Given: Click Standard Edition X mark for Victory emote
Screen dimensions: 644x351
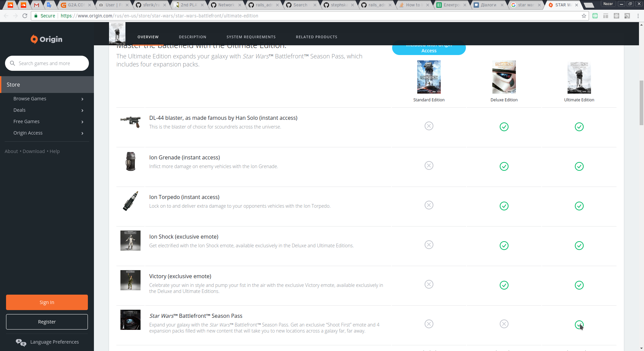Looking at the screenshot, I should [x=429, y=284].
